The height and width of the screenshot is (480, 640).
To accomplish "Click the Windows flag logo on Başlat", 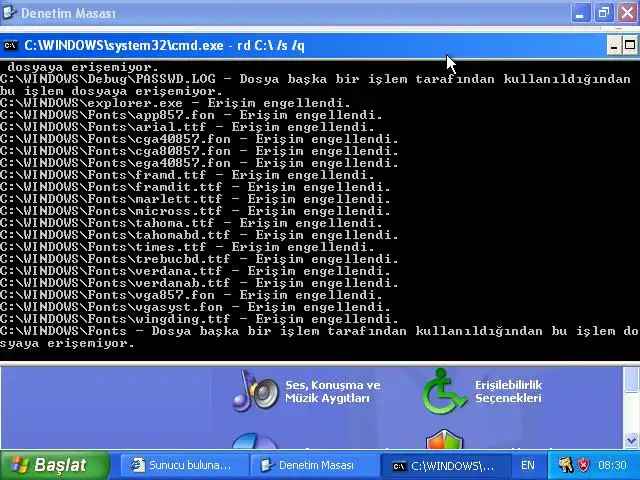I will (x=18, y=465).
